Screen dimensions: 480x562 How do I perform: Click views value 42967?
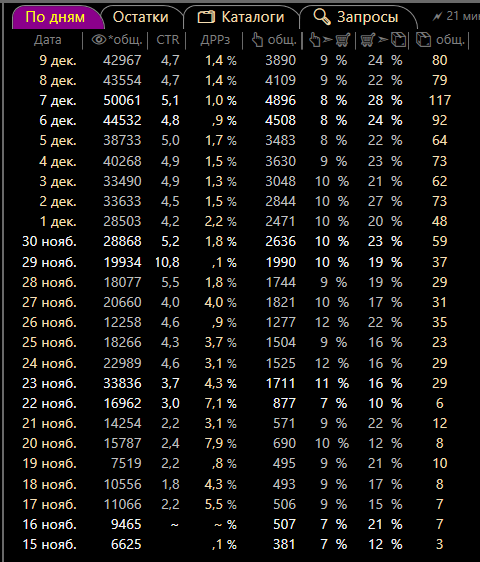(122, 60)
